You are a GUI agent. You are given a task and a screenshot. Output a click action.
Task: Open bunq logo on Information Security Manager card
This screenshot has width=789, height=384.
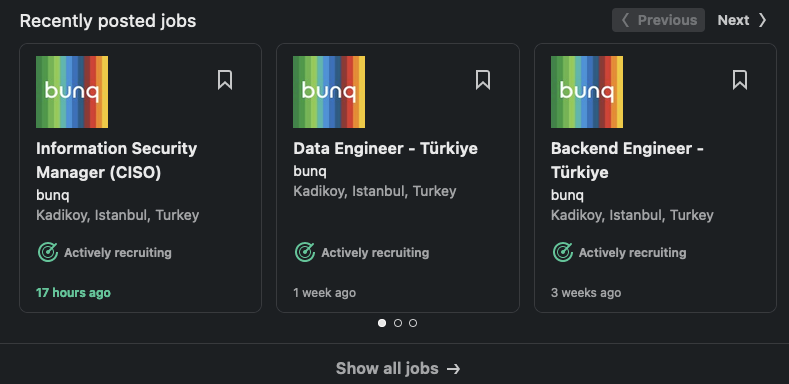tap(72, 92)
